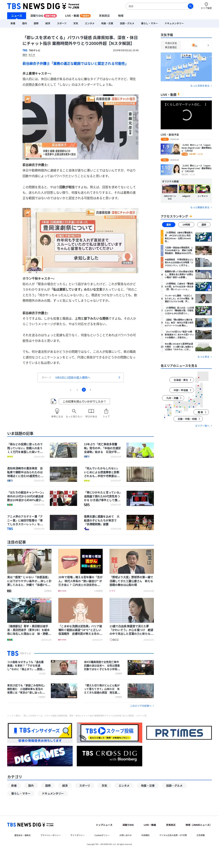
Task: Open the DIG GAMES banner
Action: pos(40,756)
